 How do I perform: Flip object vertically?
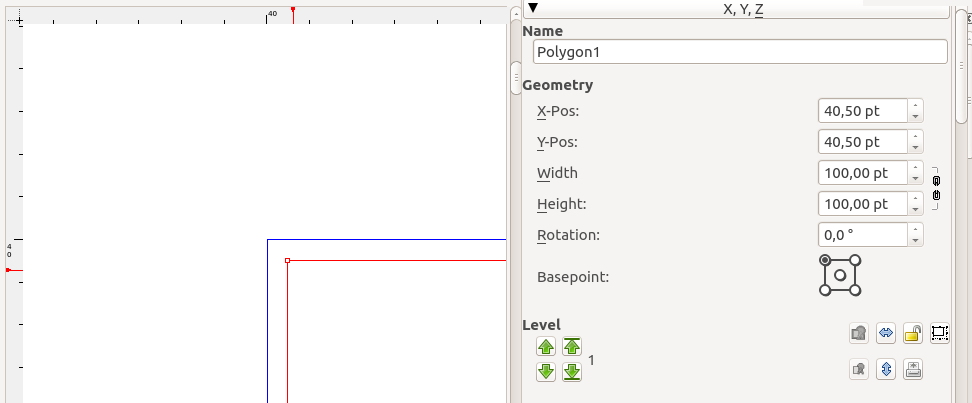pyautogui.click(x=885, y=369)
